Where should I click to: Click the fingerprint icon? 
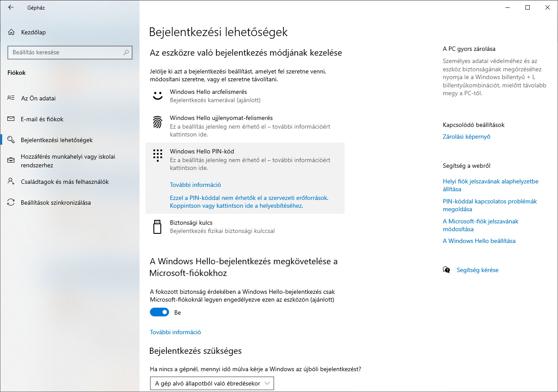point(157,122)
